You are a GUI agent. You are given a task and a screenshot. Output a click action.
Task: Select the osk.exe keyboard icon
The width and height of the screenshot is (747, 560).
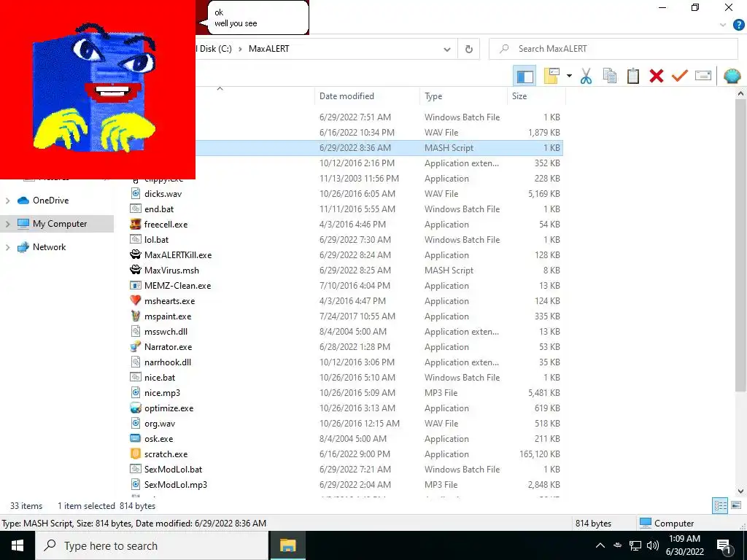tap(136, 438)
